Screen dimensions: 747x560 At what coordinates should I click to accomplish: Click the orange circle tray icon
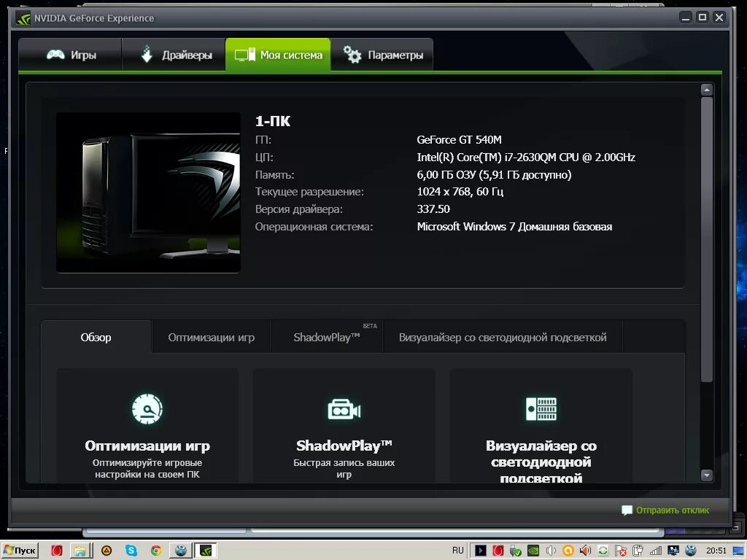pos(568,551)
